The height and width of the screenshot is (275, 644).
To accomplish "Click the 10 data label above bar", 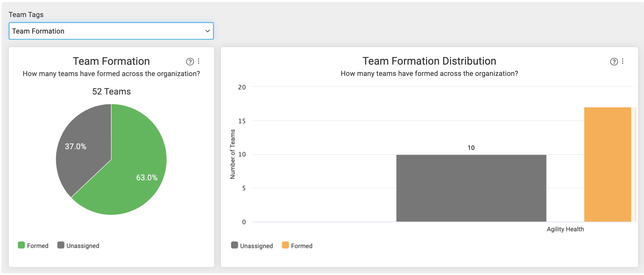I will 471,148.
